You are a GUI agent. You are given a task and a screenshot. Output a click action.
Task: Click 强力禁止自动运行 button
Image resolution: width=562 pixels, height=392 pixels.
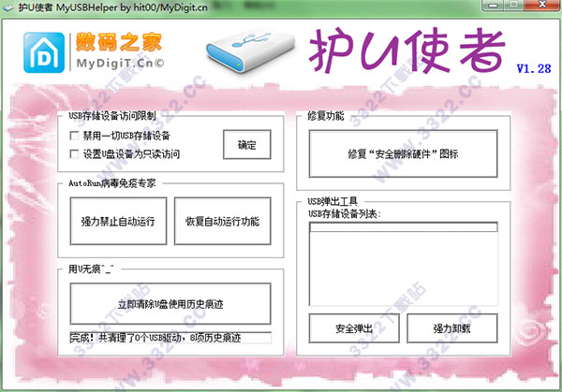point(118,221)
